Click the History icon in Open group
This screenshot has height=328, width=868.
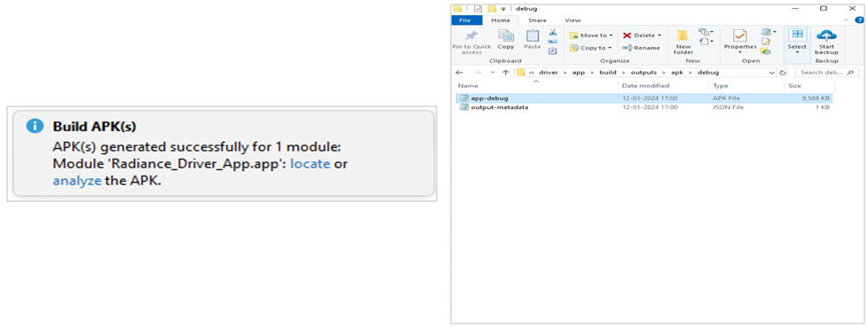[x=766, y=51]
